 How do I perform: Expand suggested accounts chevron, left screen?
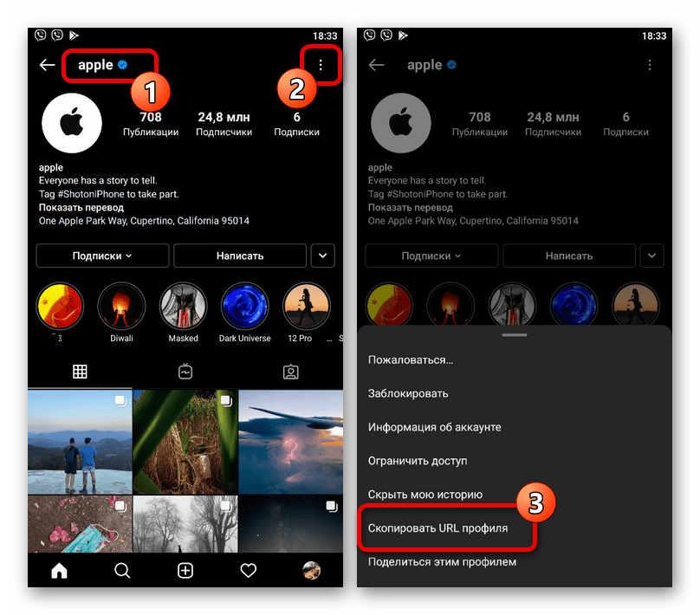323,256
